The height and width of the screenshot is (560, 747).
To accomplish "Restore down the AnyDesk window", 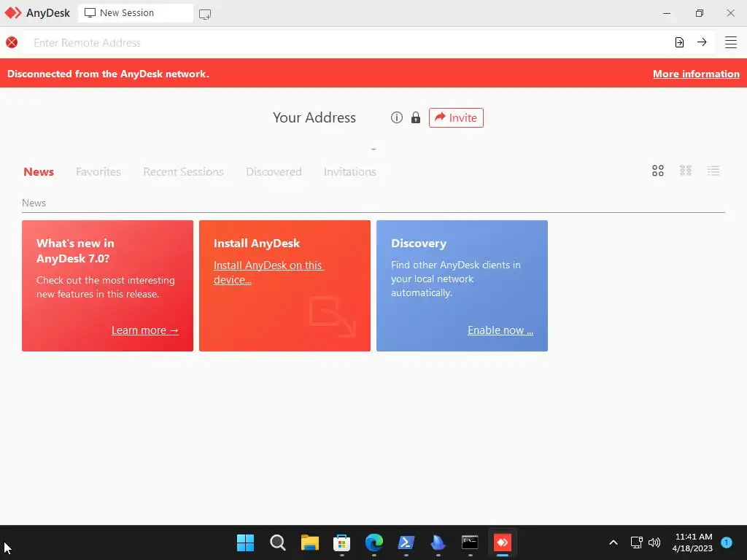I will (699, 13).
